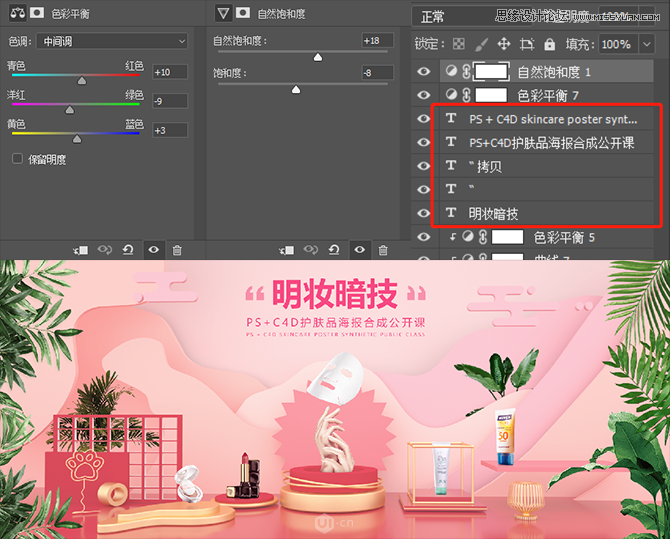The image size is (670, 539).
Task: Click lock image pixels brush icon
Action: pos(480,44)
